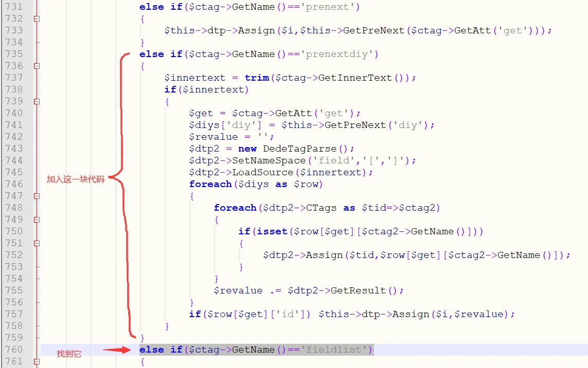Image resolution: width=588 pixels, height=368 pixels.
Task: Click the $innertext variable on line 737
Action: (x=195, y=78)
